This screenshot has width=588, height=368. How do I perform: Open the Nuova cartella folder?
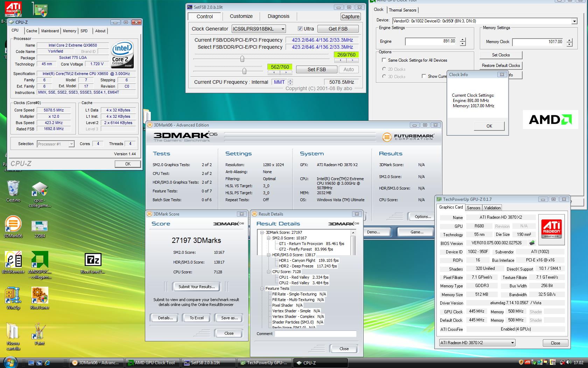click(13, 336)
